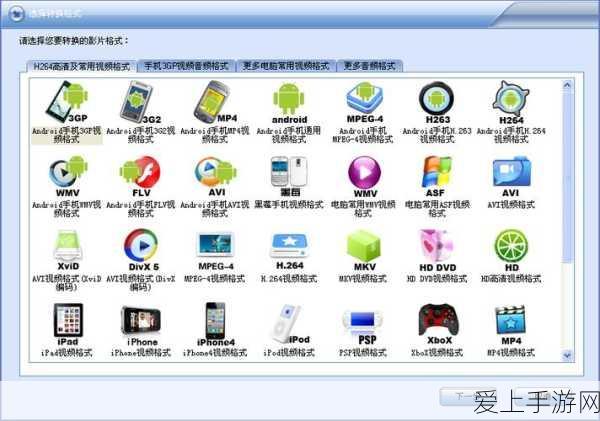Image resolution: width=600 pixels, height=421 pixels.
Task: Choose the computer MPEG-4 monitor icon
Action: [x=215, y=251]
